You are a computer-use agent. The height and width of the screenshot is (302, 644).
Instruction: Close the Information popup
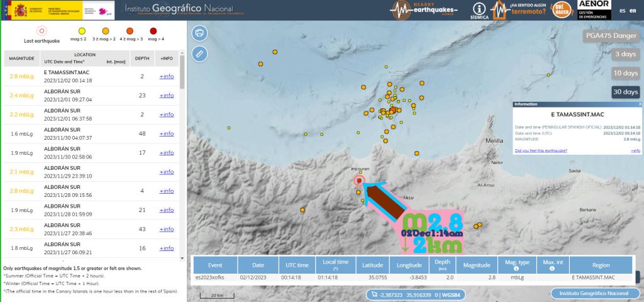[x=640, y=104]
